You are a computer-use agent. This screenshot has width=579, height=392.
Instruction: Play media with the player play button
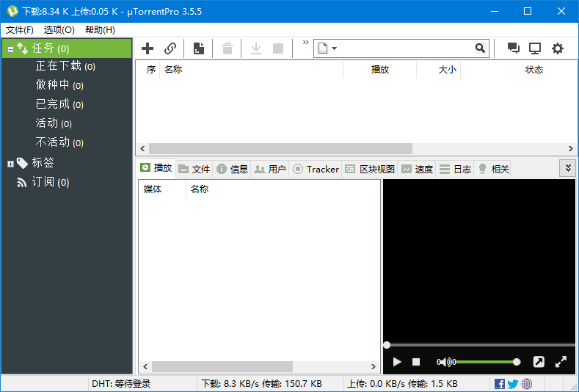(x=397, y=362)
